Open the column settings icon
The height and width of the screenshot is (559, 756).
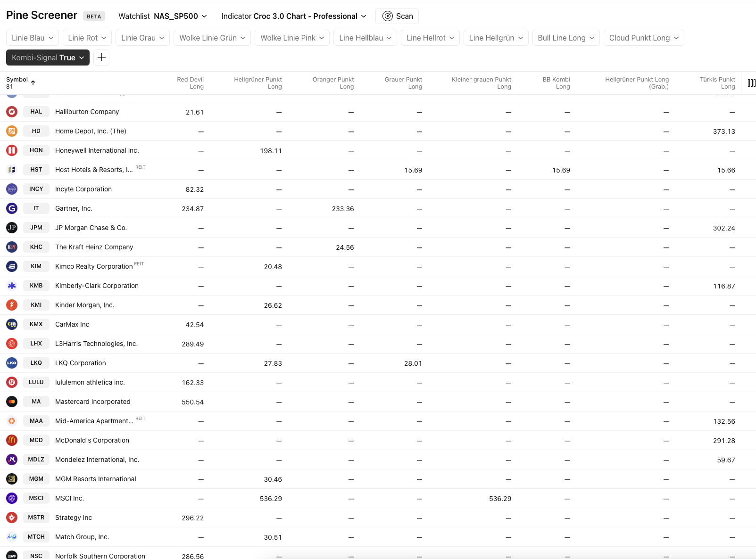point(751,83)
